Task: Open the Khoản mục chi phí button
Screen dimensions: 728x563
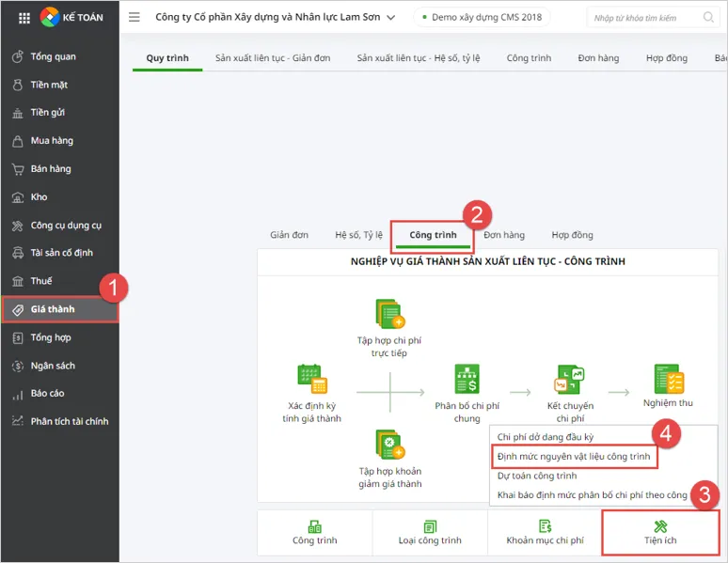Action: [x=545, y=532]
